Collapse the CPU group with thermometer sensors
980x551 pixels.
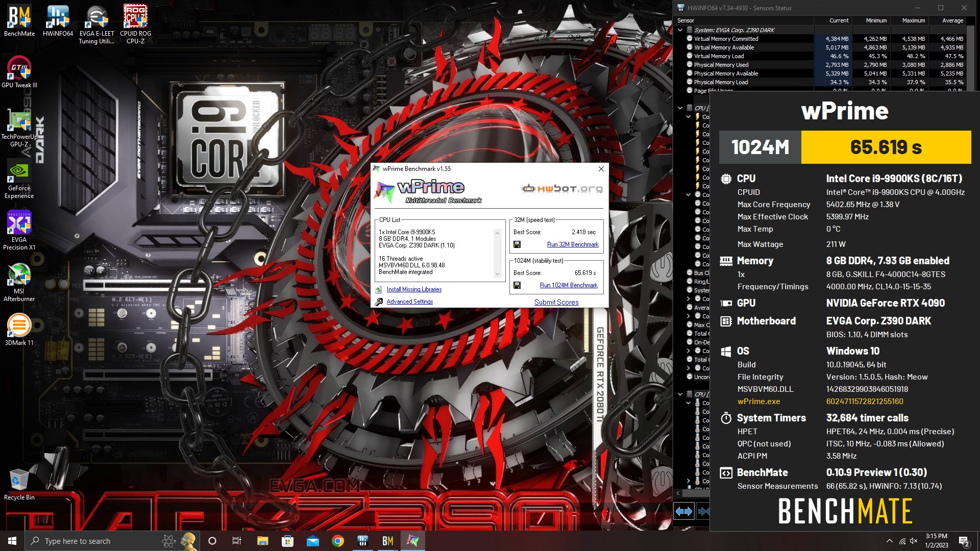click(680, 394)
